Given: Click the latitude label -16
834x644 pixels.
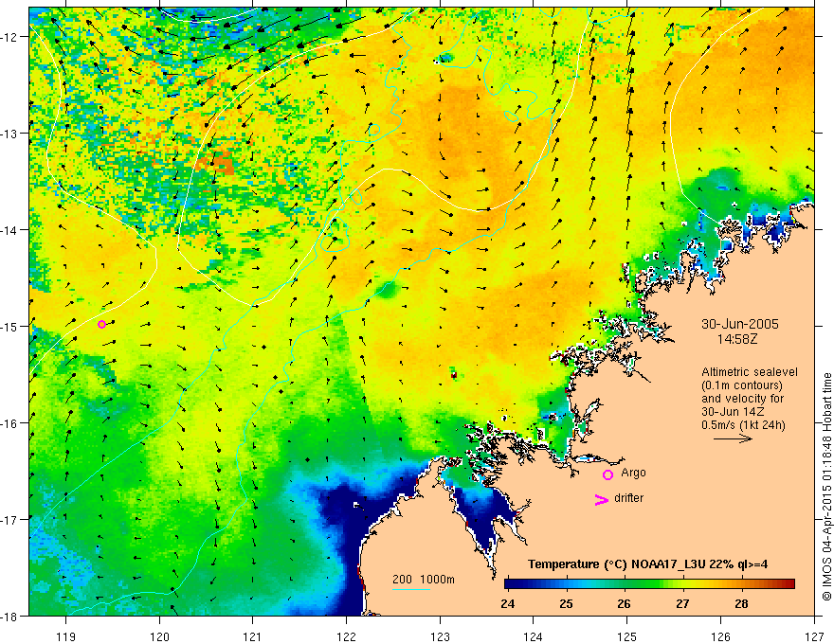Looking at the screenshot, I should 11,423.
